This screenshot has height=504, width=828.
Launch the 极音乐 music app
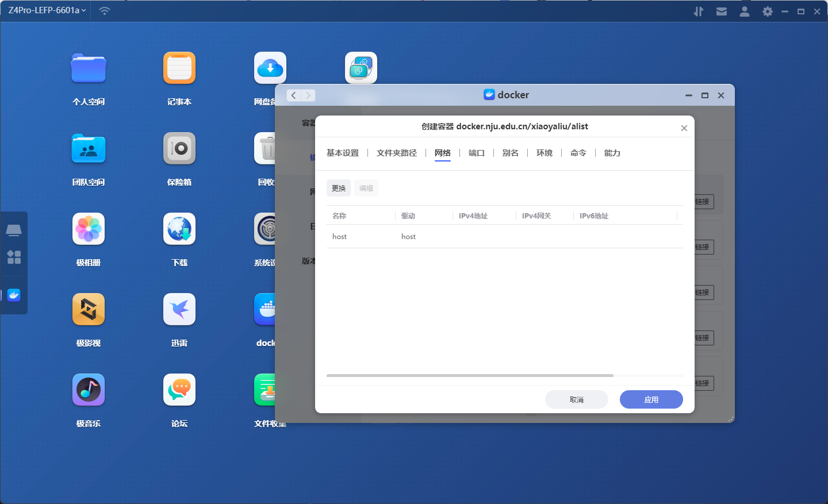tap(89, 391)
